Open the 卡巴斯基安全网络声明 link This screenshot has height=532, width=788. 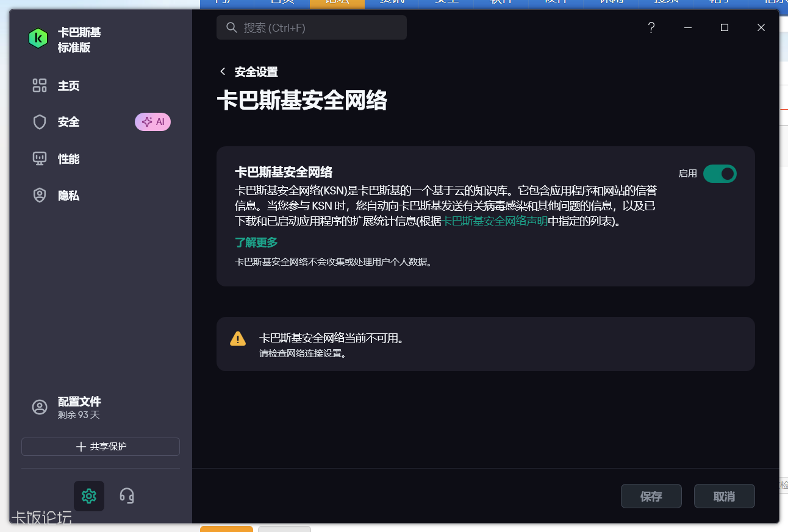tap(494, 221)
